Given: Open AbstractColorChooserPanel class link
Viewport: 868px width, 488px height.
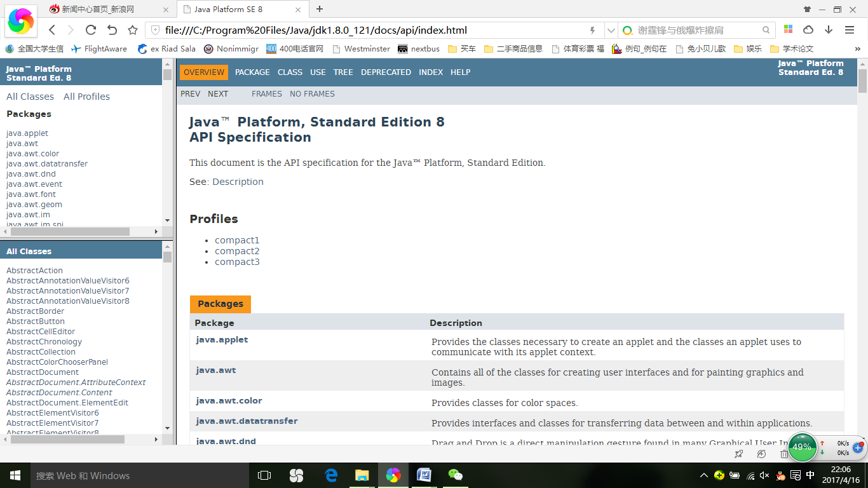Looking at the screenshot, I should tap(57, 362).
